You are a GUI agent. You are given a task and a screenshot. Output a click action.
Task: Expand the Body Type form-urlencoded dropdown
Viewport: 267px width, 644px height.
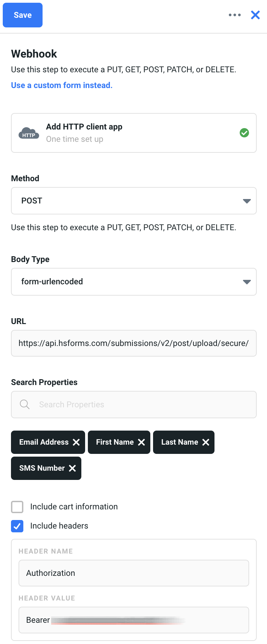(x=134, y=282)
